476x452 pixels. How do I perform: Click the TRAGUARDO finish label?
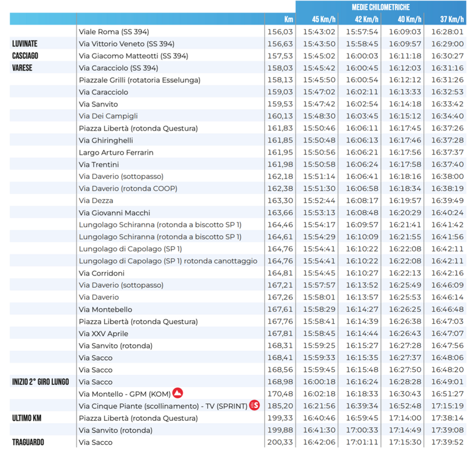(28, 442)
